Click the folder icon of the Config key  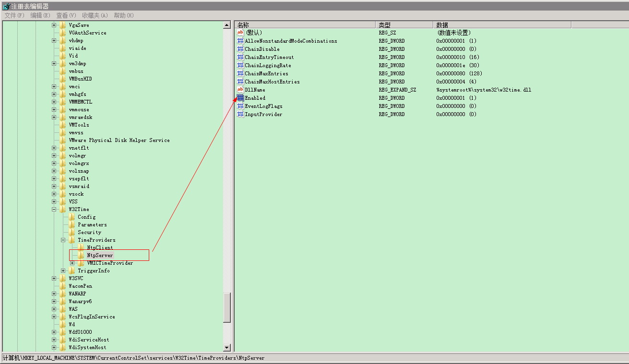72,217
